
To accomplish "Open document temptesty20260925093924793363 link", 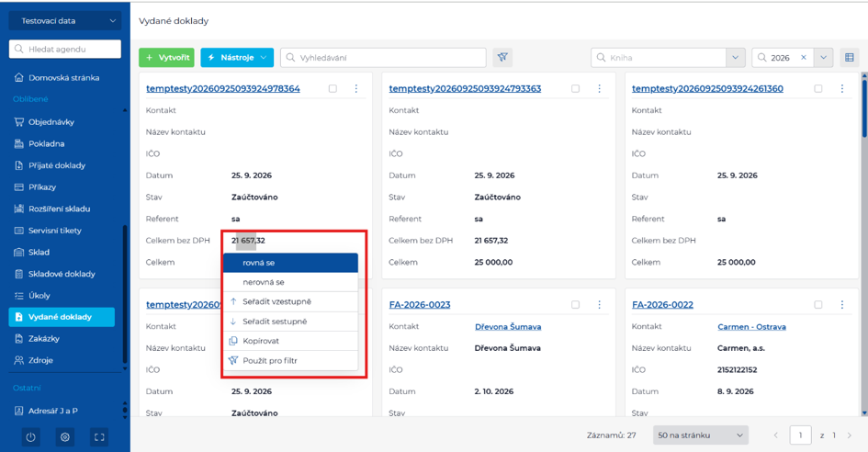I will point(465,88).
